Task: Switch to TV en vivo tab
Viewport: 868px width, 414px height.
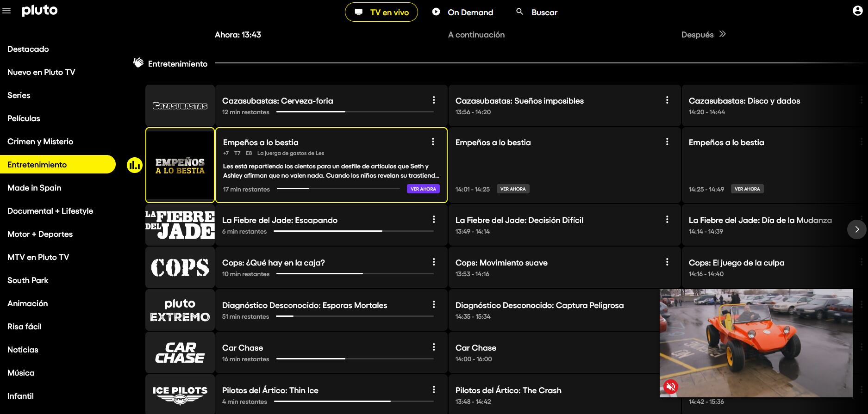Action: coord(381,12)
